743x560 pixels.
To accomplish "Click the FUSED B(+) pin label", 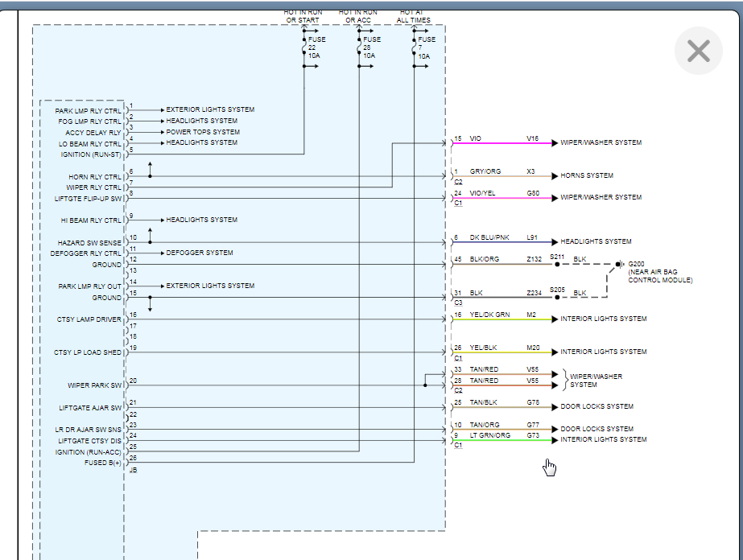I will [103, 463].
